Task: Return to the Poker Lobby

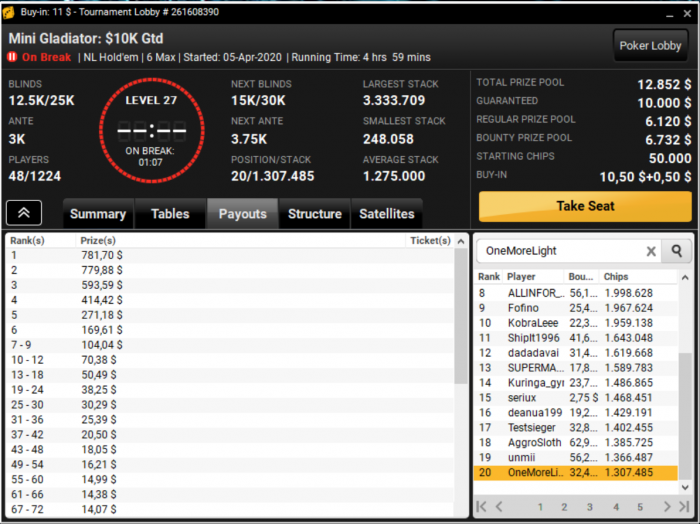Action: point(650,46)
